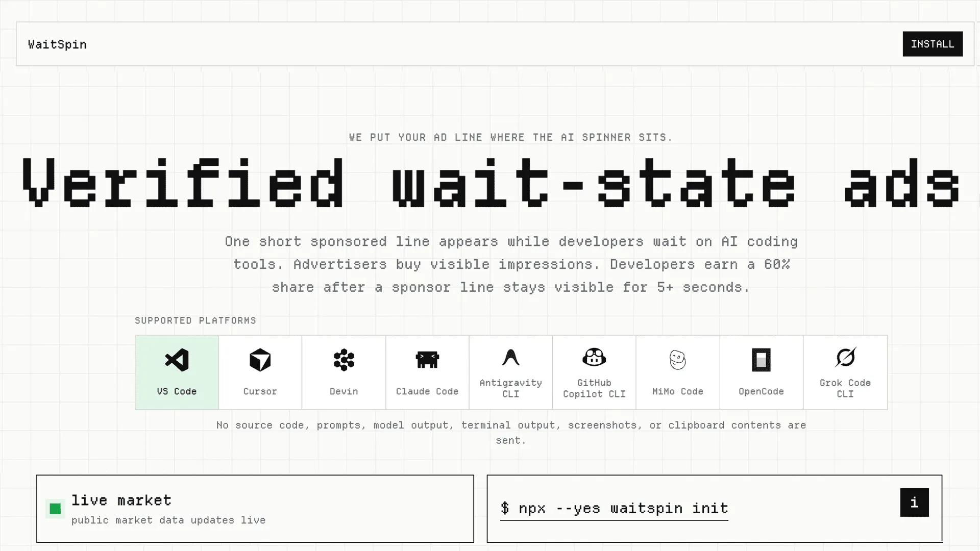Viewport: 980px width, 551px height.
Task: Select the Cursor cube icon
Action: pos(260,360)
